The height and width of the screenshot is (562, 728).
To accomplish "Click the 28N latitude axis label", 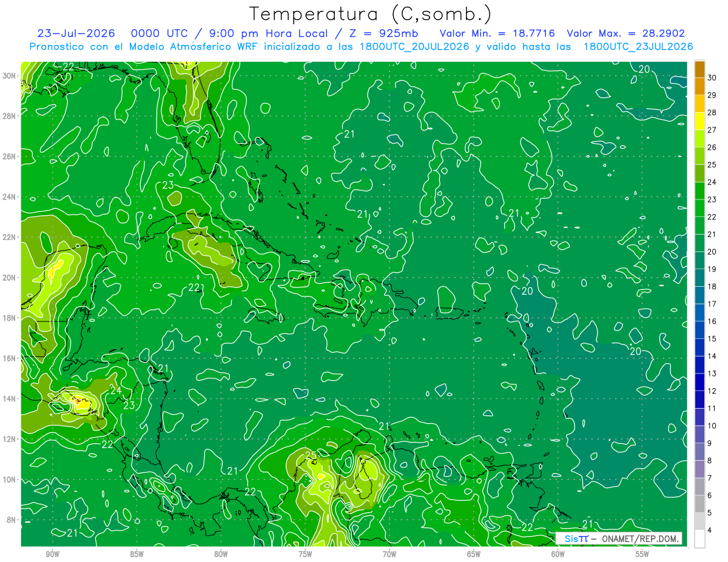I will pos(10,116).
